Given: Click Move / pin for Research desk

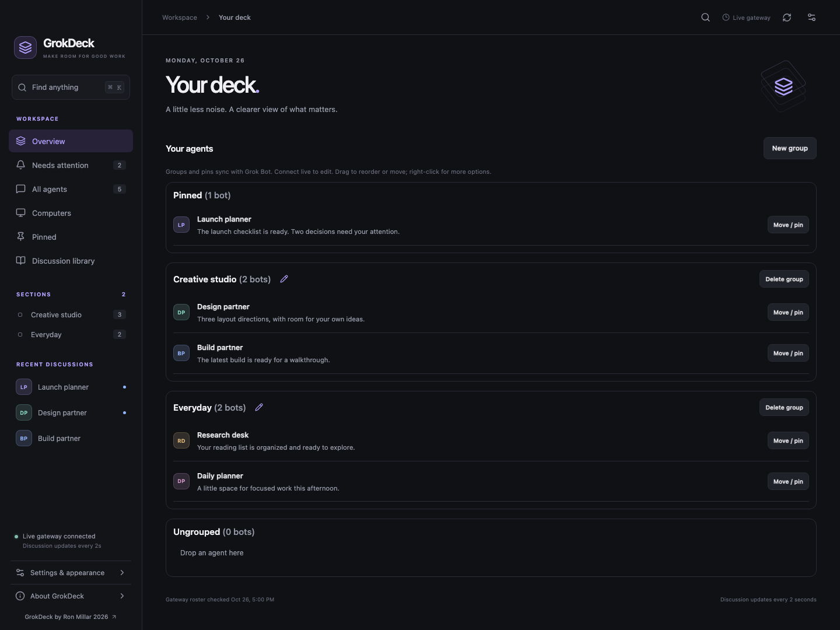Looking at the screenshot, I should 788,440.
